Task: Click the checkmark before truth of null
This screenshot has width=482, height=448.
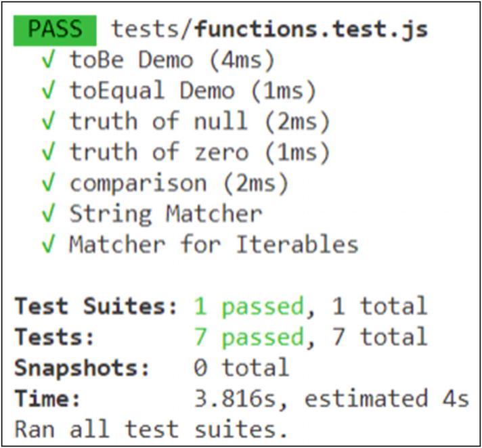Action: (47, 121)
